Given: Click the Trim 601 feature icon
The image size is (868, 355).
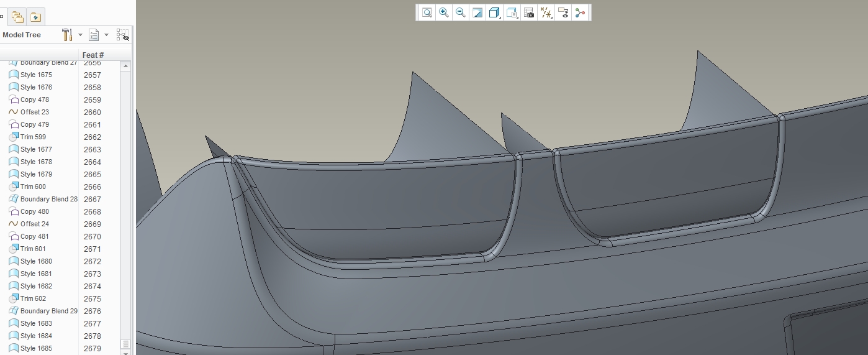Looking at the screenshot, I should (14, 249).
